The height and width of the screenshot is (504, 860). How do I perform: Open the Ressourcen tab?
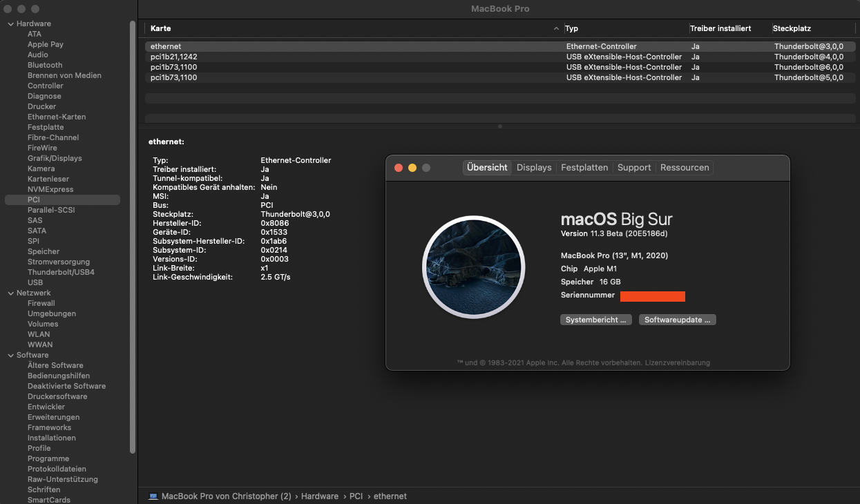(685, 167)
